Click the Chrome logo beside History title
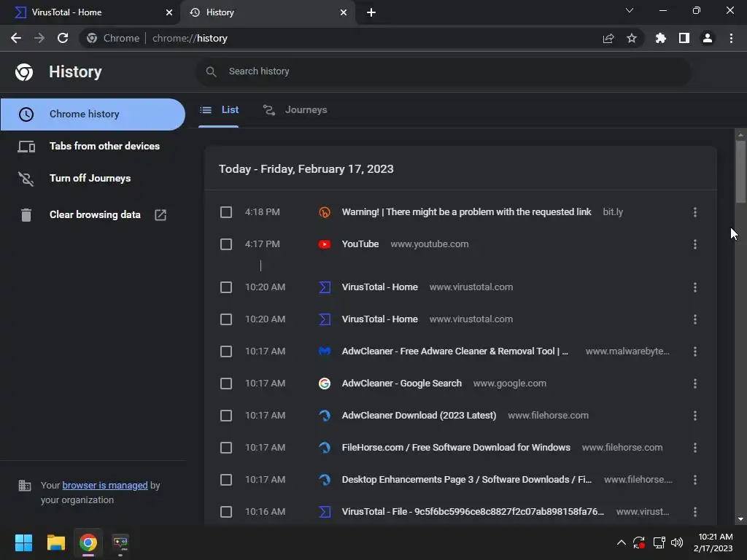747x560 pixels. click(24, 72)
